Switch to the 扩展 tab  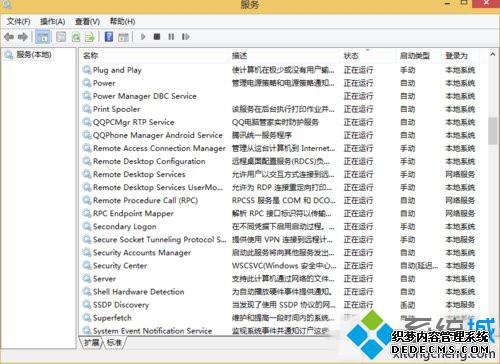pos(91,342)
